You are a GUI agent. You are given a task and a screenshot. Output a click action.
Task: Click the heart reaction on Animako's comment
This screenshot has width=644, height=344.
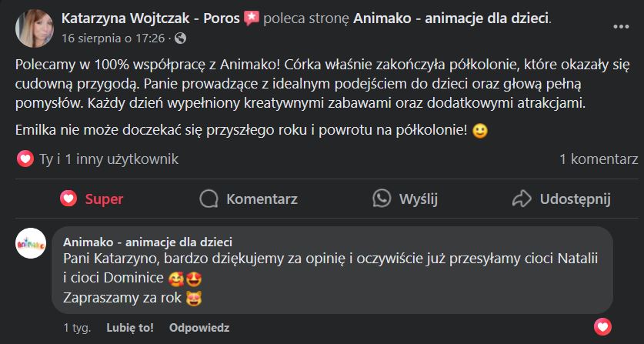(x=606, y=324)
